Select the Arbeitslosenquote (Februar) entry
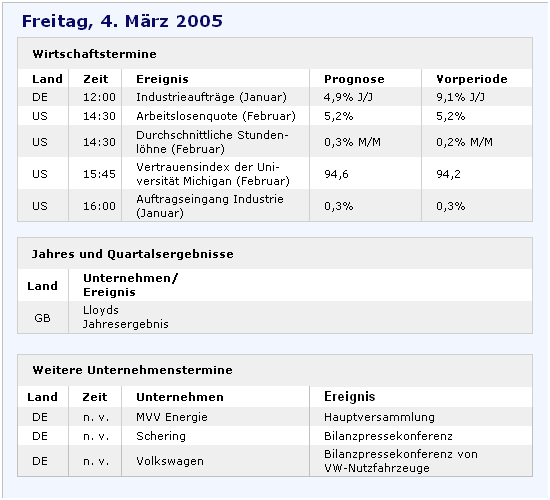The height and width of the screenshot is (500, 550). coord(216,116)
